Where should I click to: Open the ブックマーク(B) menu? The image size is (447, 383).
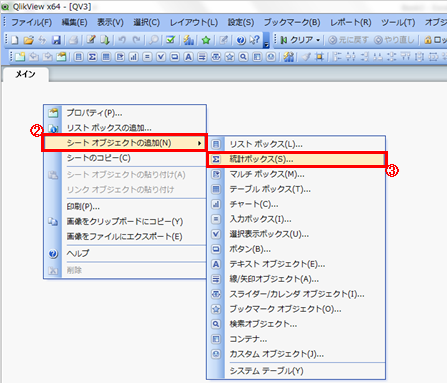click(x=292, y=22)
